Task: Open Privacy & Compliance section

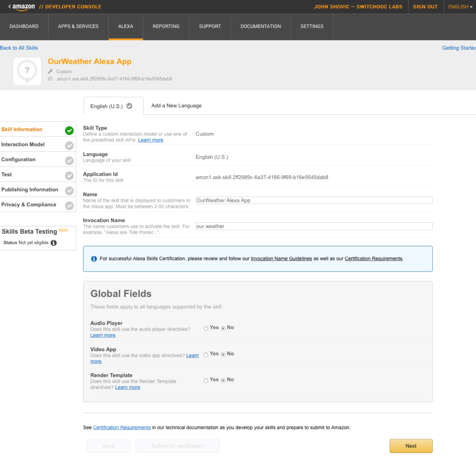Action: point(38,205)
